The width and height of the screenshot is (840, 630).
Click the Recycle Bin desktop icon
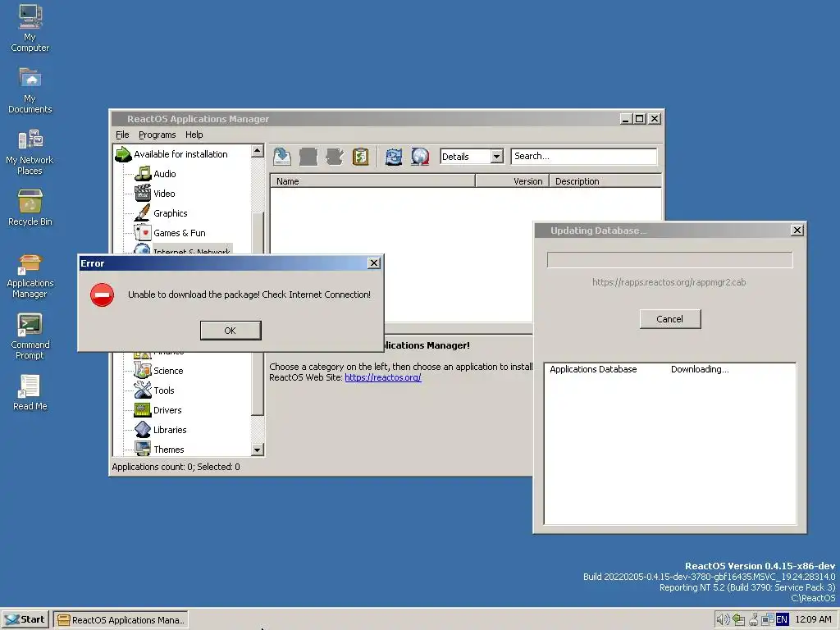point(30,208)
